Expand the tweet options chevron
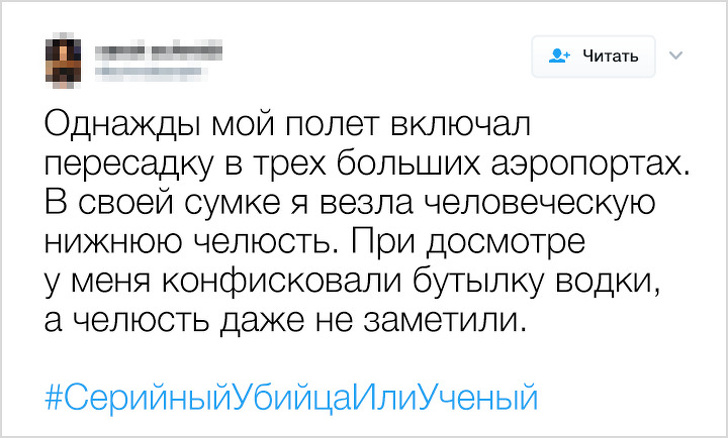 click(x=675, y=55)
